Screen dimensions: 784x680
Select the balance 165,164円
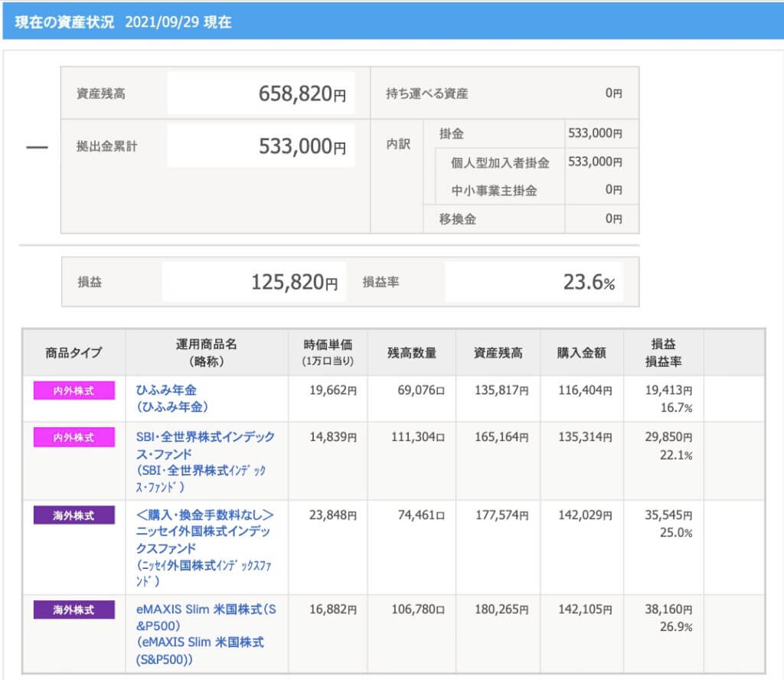pos(501,437)
